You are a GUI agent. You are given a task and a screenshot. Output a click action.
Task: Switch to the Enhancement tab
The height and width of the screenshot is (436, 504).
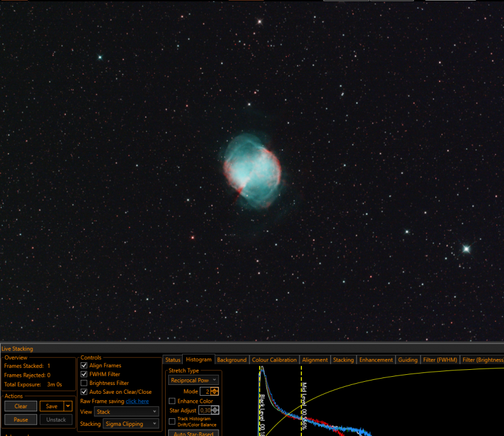[x=375, y=360]
